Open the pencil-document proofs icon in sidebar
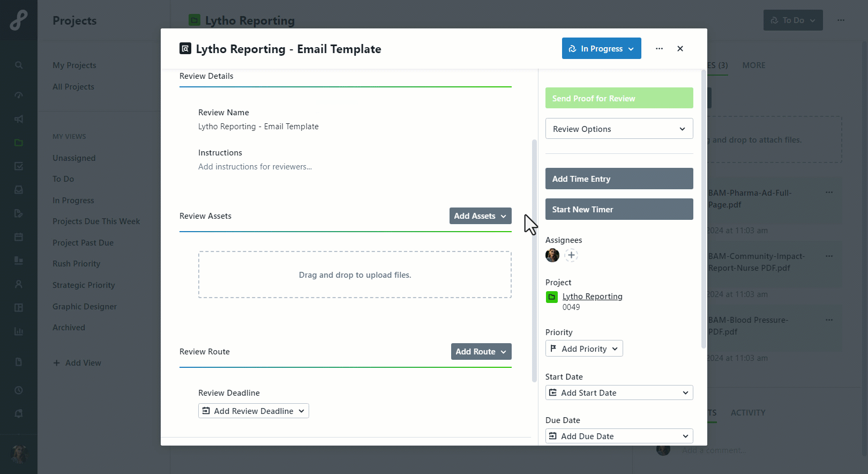 (x=19, y=213)
